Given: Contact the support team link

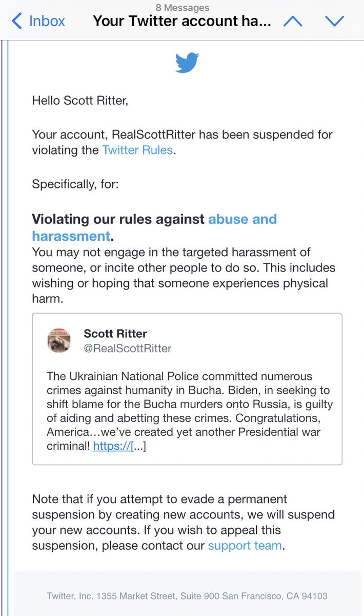Looking at the screenshot, I should click(245, 545).
